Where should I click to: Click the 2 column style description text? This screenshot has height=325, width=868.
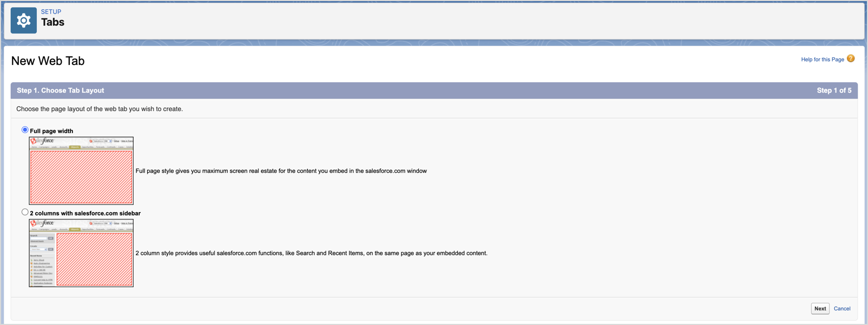coord(311,253)
